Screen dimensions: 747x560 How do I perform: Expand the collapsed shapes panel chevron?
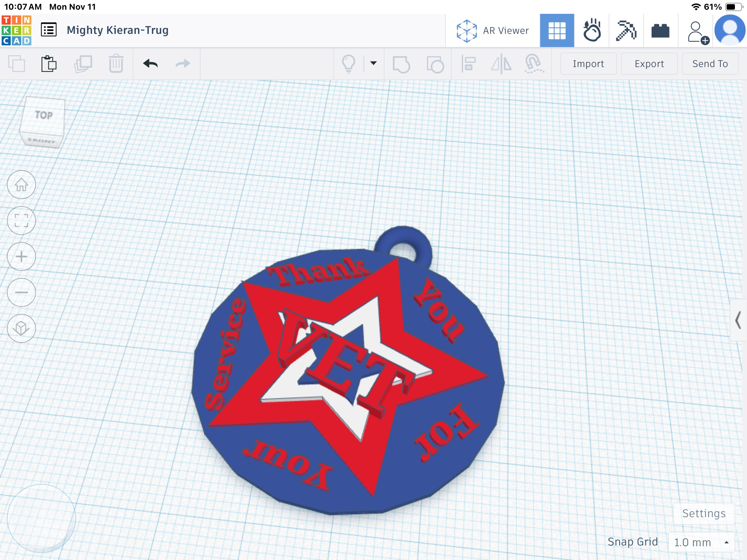738,320
